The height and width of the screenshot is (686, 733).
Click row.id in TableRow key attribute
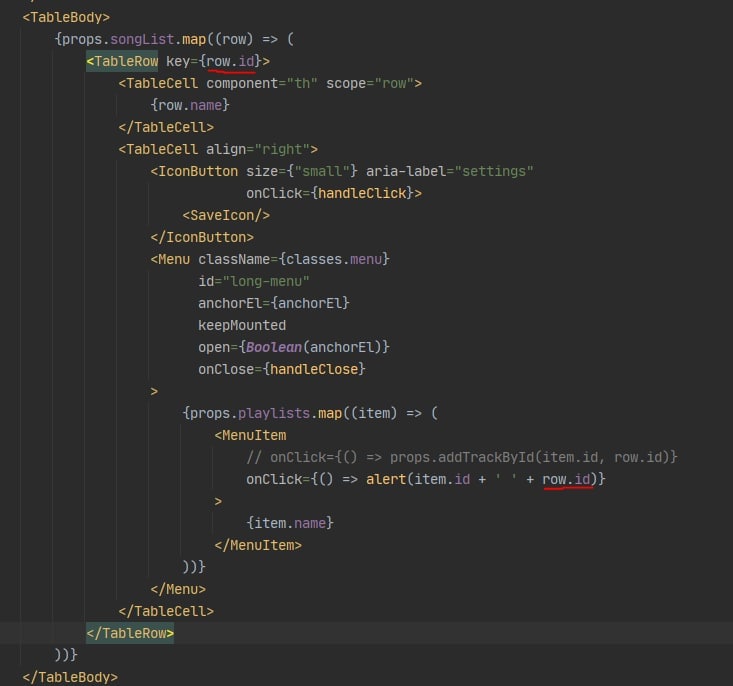(231, 61)
